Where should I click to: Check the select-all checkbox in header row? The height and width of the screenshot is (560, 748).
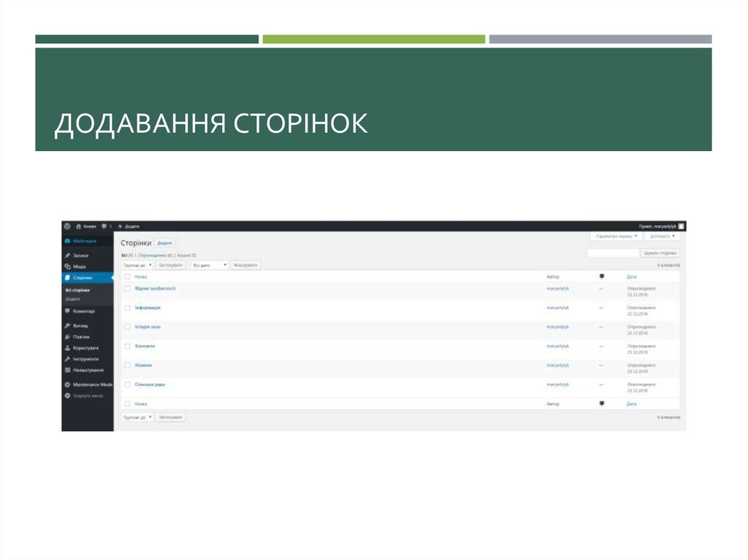(x=126, y=275)
